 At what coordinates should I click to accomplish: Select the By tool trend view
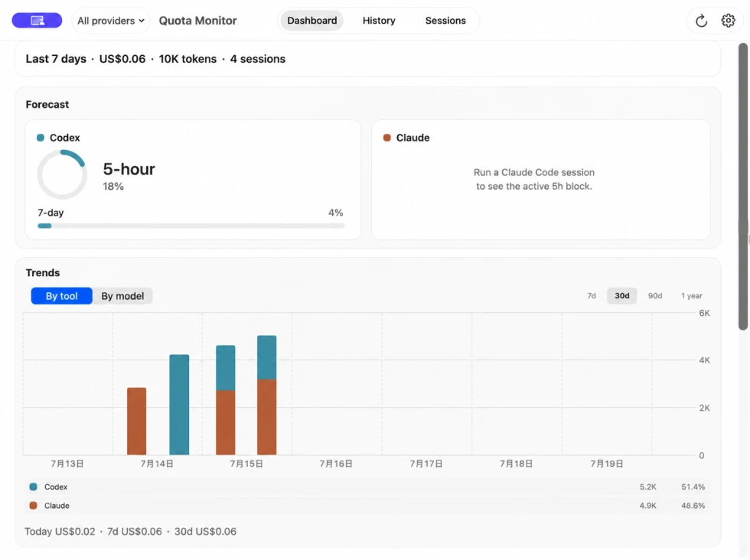[62, 296]
